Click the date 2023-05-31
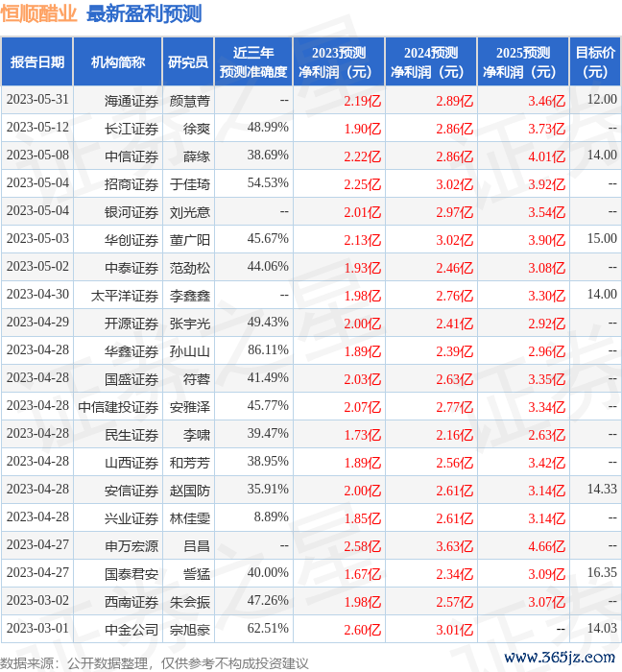The width and height of the screenshot is (622, 672). point(37,100)
